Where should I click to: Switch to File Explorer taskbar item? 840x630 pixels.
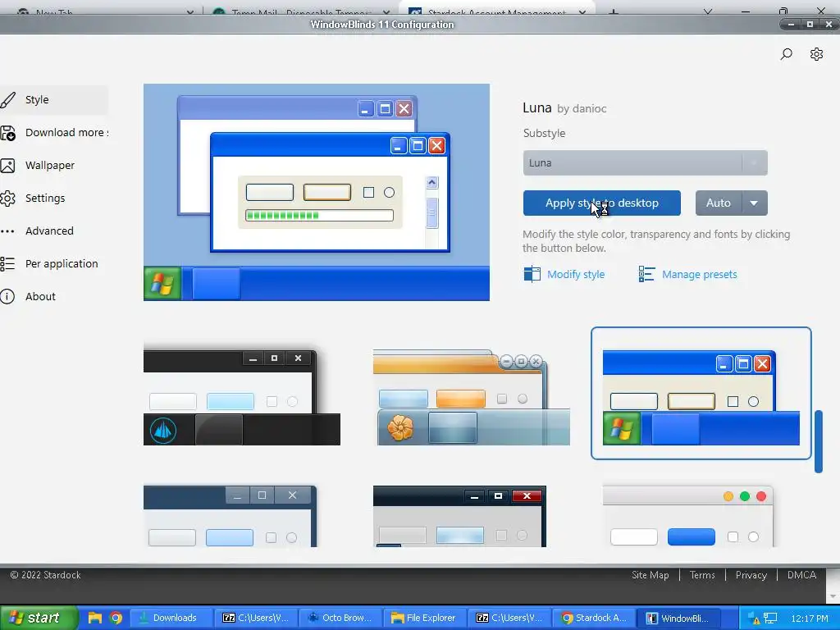[424, 618]
